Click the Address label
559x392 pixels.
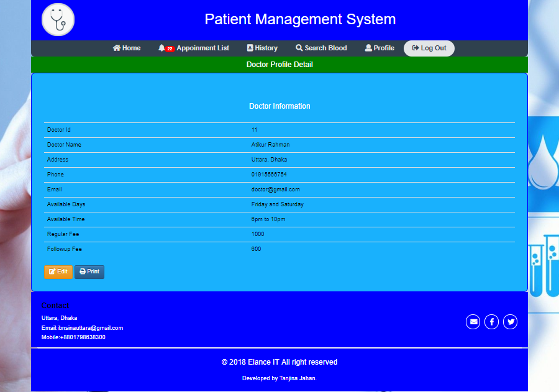tap(57, 160)
